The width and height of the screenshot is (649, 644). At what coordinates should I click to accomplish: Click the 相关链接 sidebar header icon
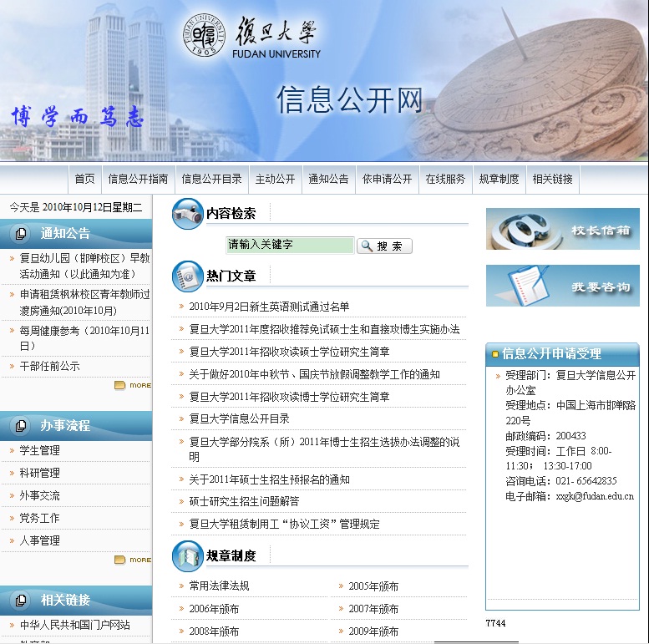click(21, 601)
